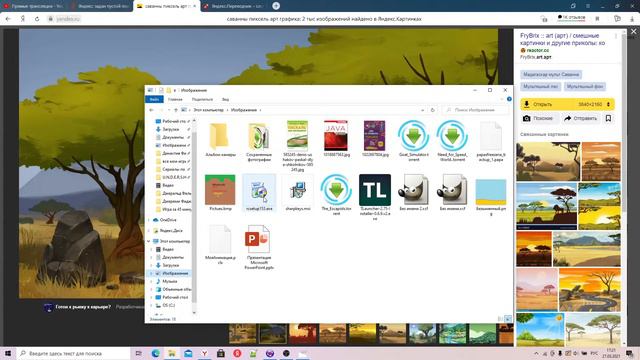Image resolution: width=640 pixels, height=360 pixels.
Task: Expand the «Музыка» tree node
Action: 152,281
